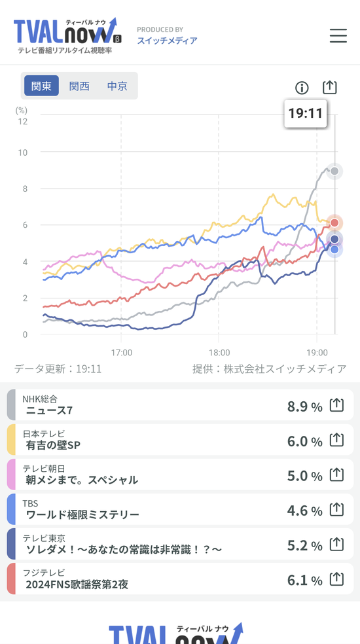Viewport: 360px width, 644px height.
Task: Select the 日本テレビ 有吉の壁SP row
Action: 180,439
